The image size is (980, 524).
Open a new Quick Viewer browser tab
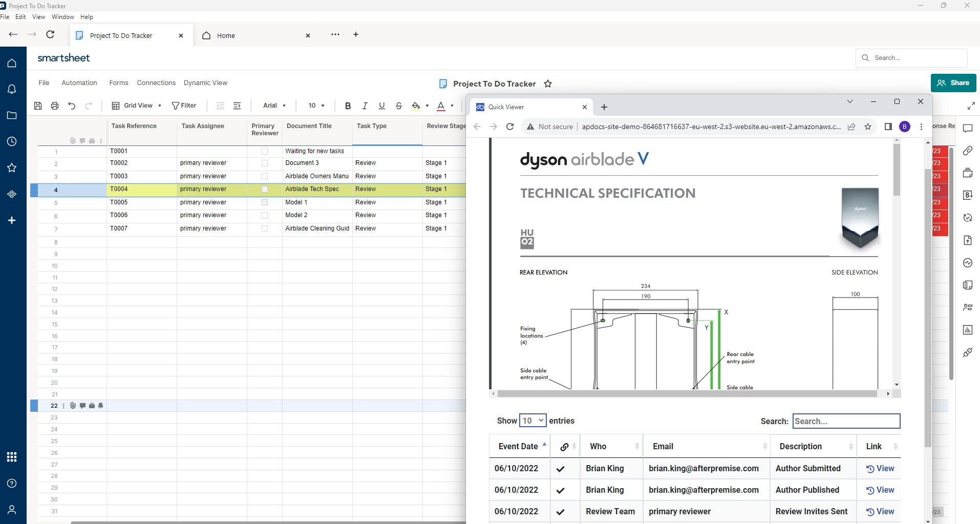pyautogui.click(x=604, y=107)
